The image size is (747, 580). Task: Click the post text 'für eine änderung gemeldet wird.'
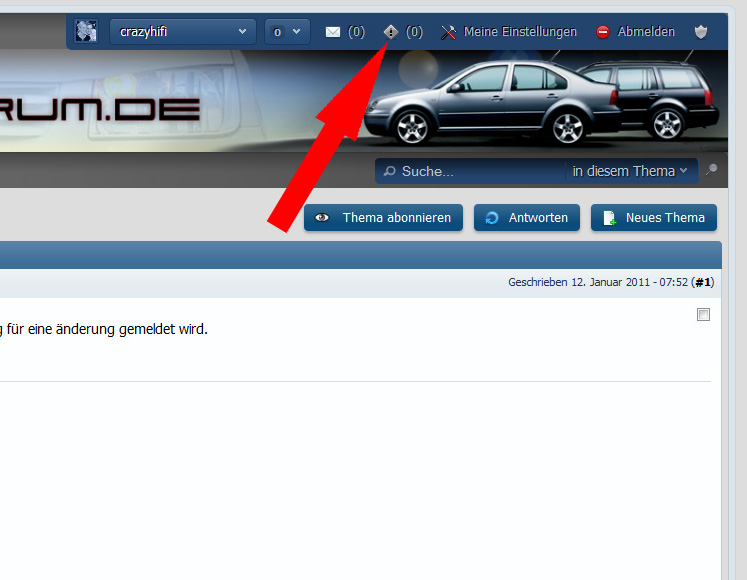tap(107, 329)
